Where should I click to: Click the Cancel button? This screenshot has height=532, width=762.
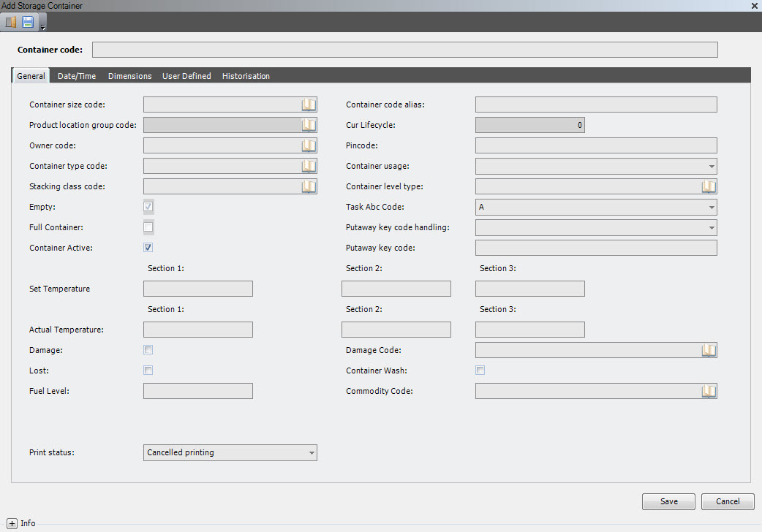click(x=728, y=501)
